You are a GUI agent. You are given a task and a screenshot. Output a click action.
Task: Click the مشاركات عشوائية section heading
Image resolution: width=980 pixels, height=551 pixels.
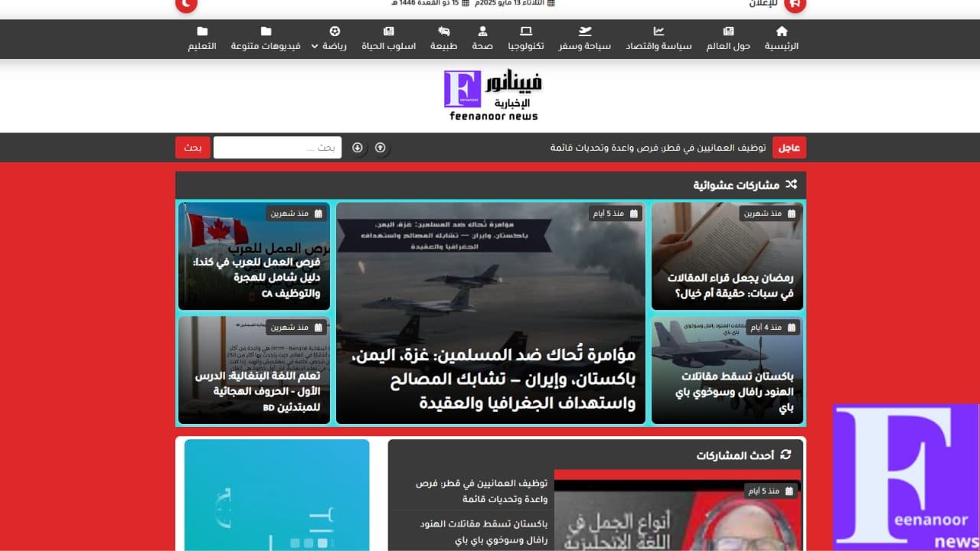click(x=737, y=184)
